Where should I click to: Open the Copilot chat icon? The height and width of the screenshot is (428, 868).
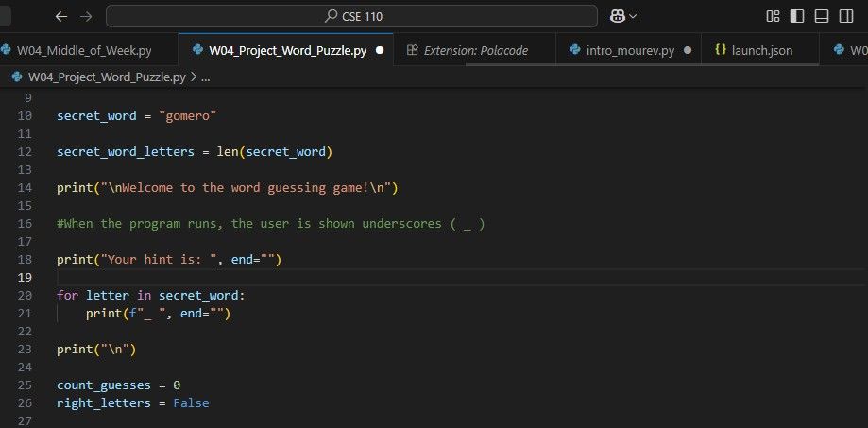pyautogui.click(x=617, y=16)
